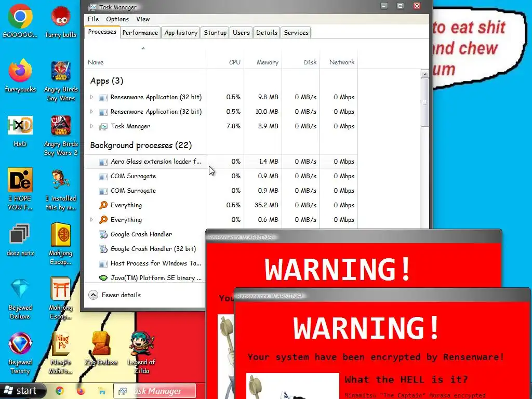Collapse view with Fewer details arrow

pos(94,295)
